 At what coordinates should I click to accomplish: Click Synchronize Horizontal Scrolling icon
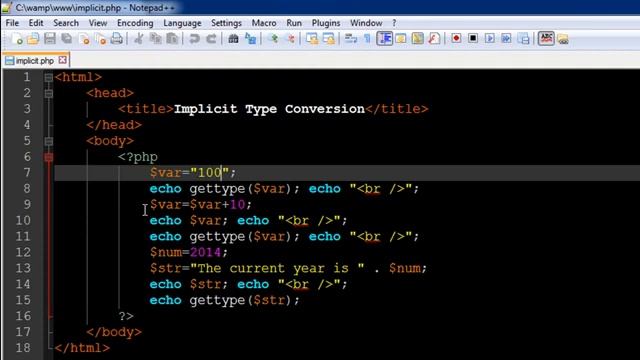tap(329, 39)
